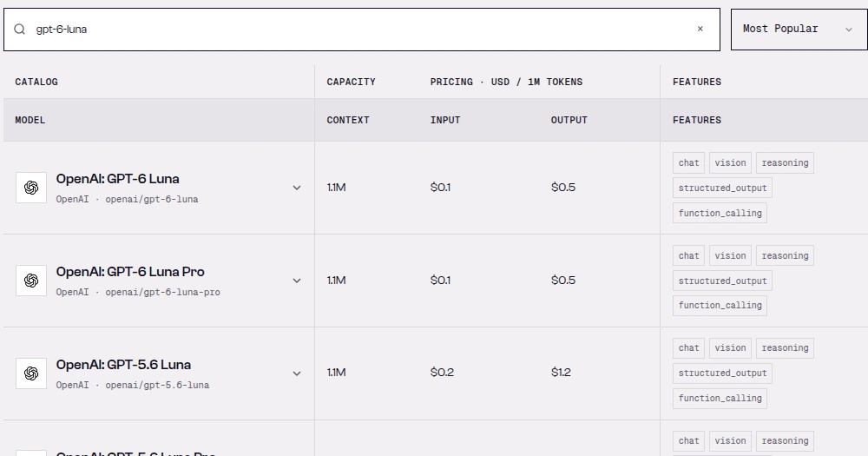
Task: Click the search magnifier icon
Action: (19, 30)
